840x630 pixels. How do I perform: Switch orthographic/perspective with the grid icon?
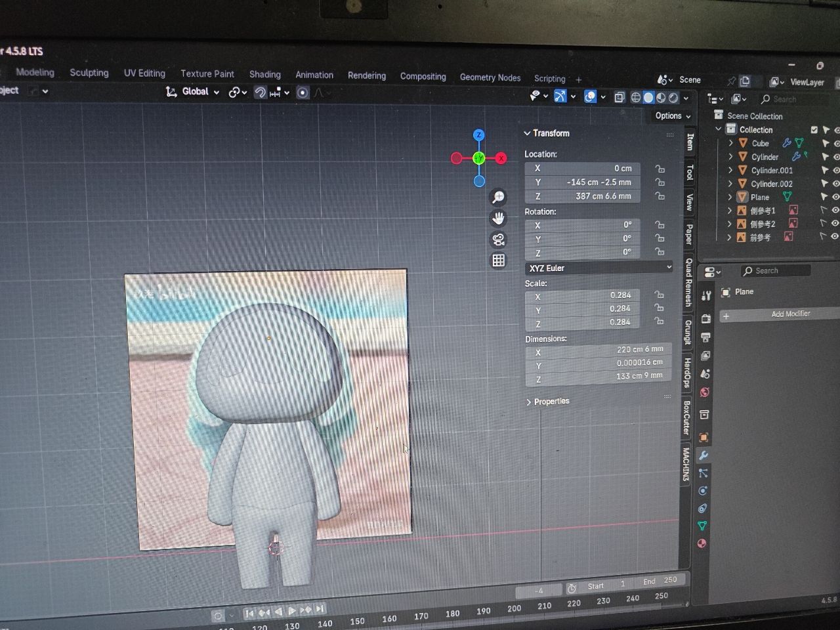[498, 261]
